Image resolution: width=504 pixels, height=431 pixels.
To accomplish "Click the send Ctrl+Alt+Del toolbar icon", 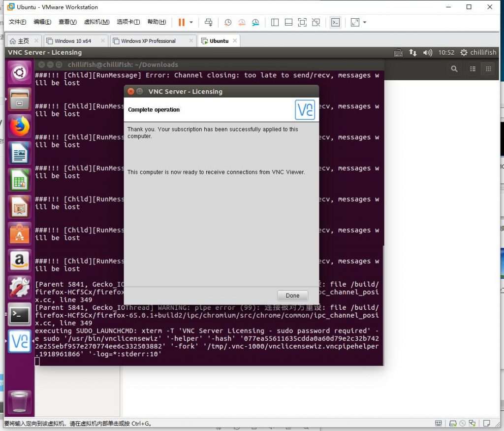I will [208, 22].
